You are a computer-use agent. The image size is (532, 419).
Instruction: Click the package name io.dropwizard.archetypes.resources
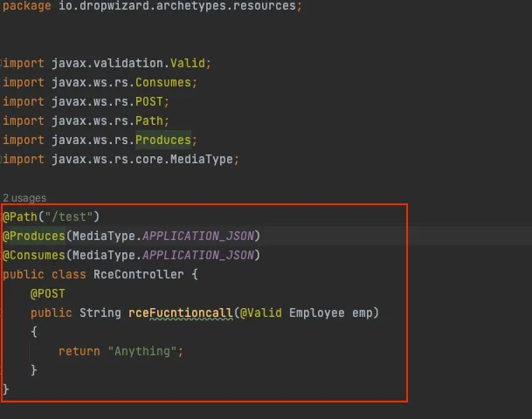tap(177, 6)
